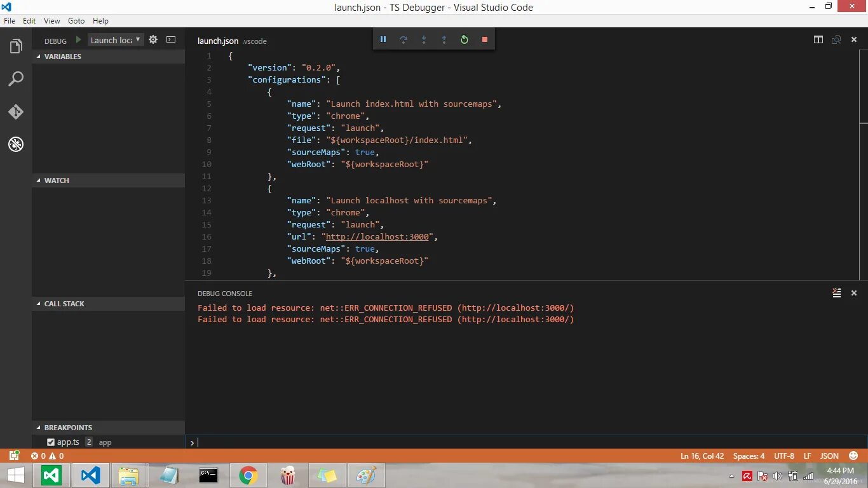Open the Explorer view in the activity bar
This screenshot has width=868, height=488.
[16, 46]
